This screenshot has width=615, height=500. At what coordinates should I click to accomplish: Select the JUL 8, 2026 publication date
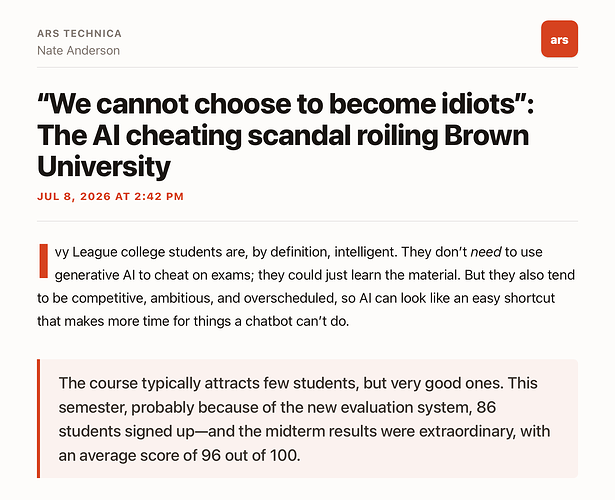(x=110, y=196)
